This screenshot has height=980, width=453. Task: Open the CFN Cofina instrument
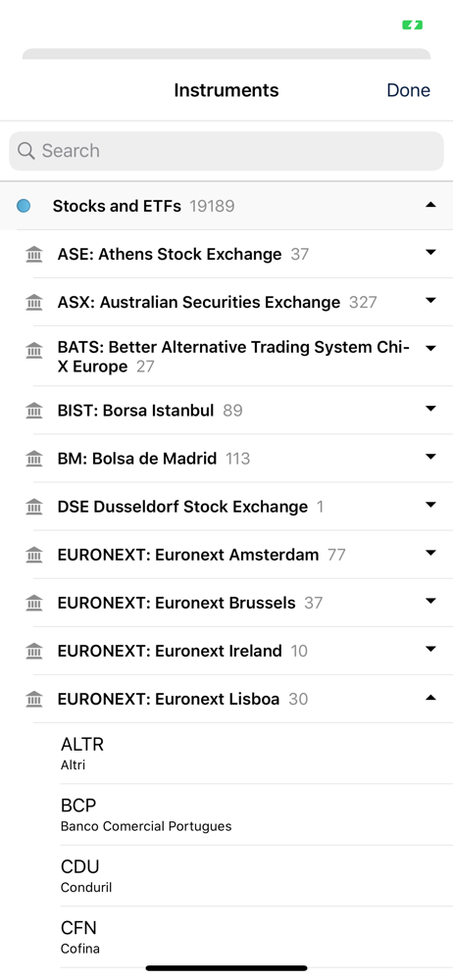pos(257,938)
